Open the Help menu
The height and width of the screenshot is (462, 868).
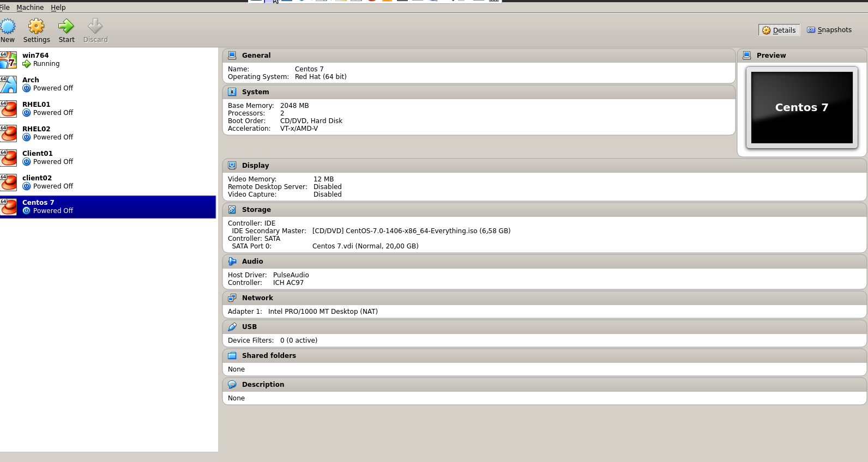pyautogui.click(x=58, y=8)
